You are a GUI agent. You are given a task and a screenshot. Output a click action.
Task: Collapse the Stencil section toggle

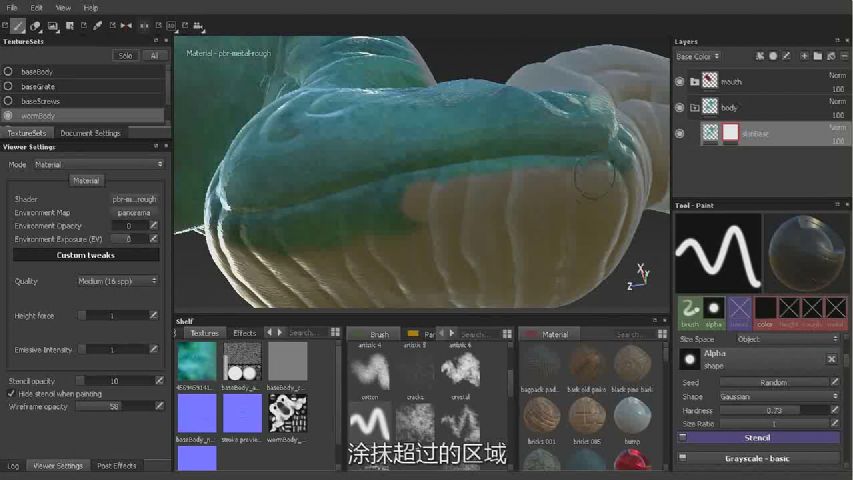pyautogui.click(x=683, y=437)
